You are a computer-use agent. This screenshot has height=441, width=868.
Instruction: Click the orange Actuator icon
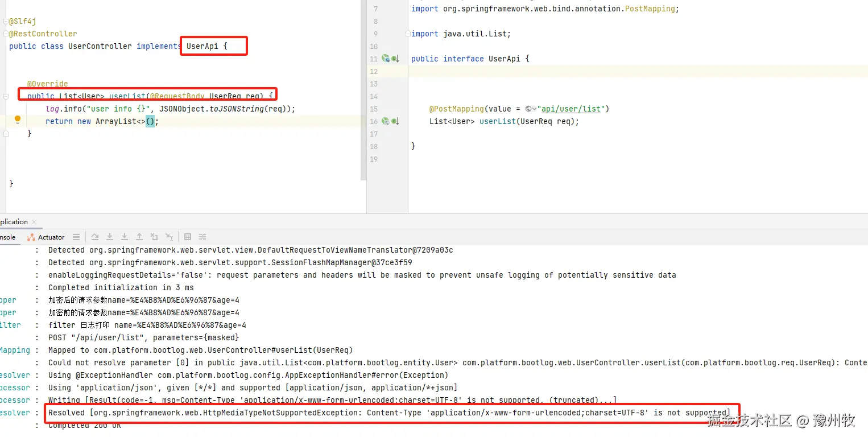click(x=31, y=237)
